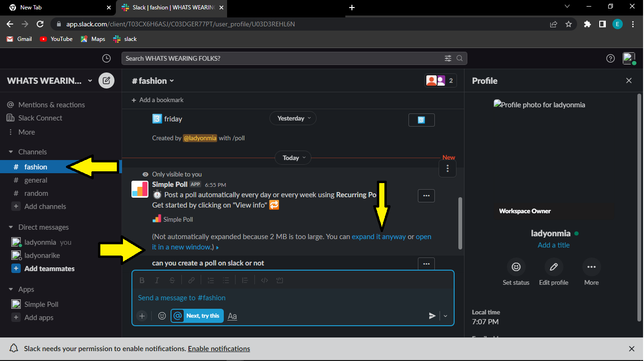Viewport: 644px width, 361px height.
Task: Open the Slack help question mark icon
Action: (x=611, y=58)
